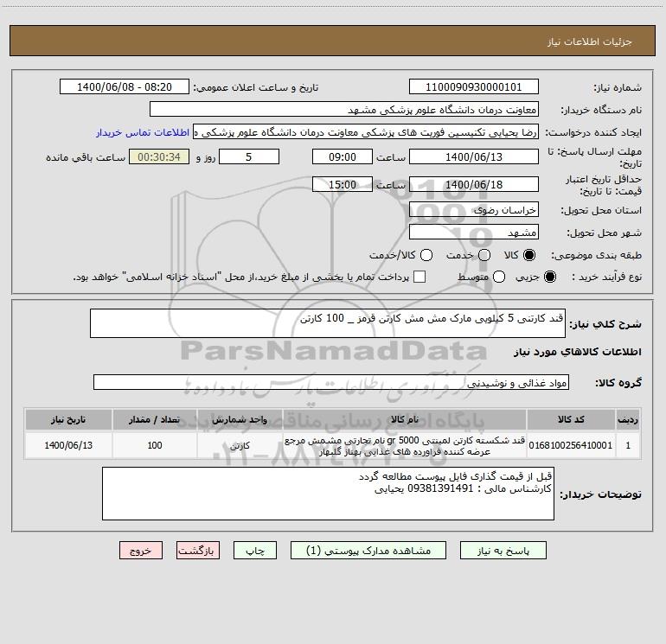Click the quantity cell 100
The width and height of the screenshot is (666, 644).
[155, 445]
